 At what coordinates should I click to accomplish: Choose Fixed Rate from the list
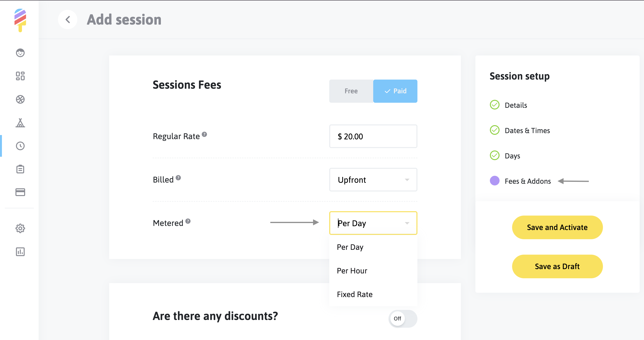point(355,294)
